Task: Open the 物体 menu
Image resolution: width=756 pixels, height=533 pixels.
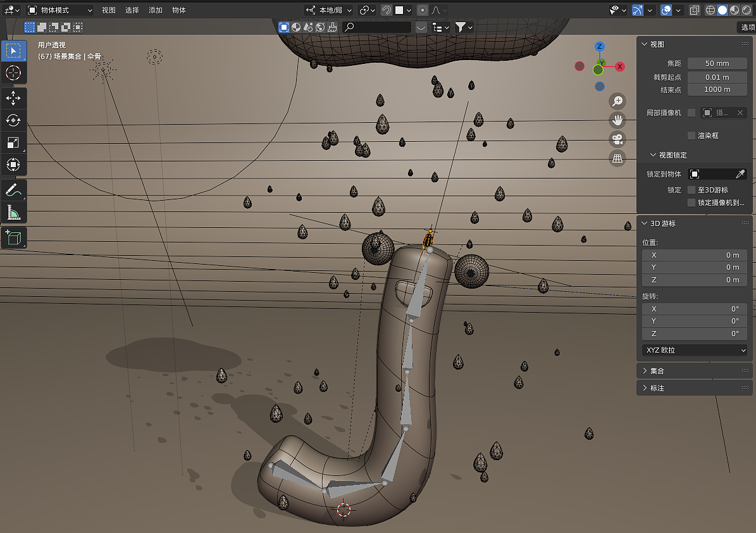Action: 179,10
